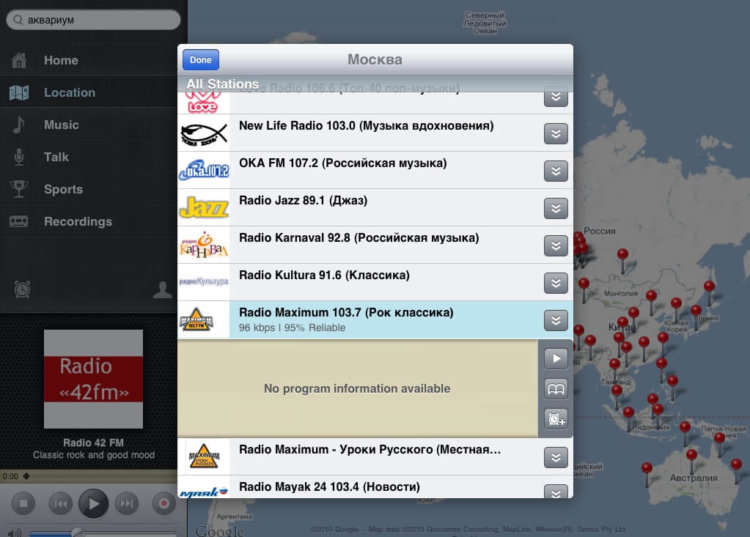Click the Sports trophy icon
The image size is (750, 537).
tap(19, 189)
